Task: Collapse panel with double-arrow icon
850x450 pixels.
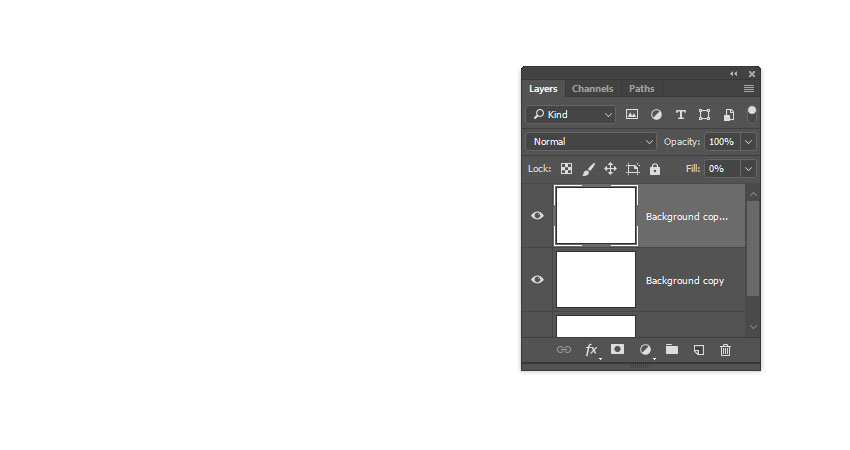Action: [x=733, y=74]
